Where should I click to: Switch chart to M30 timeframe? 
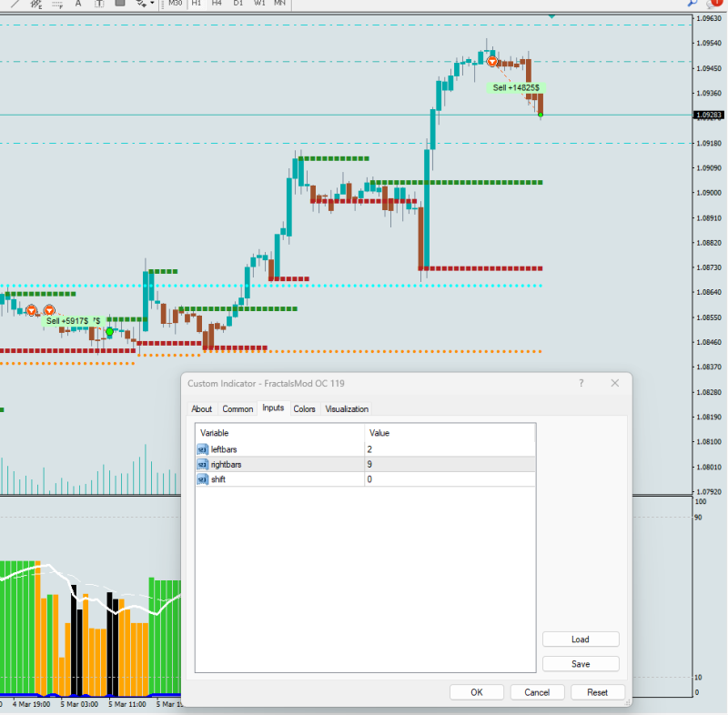point(176,4)
